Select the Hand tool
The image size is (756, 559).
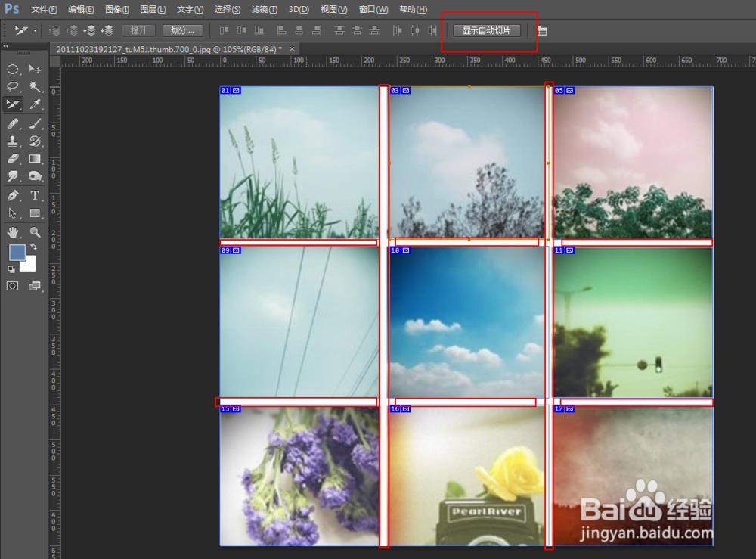click(13, 232)
